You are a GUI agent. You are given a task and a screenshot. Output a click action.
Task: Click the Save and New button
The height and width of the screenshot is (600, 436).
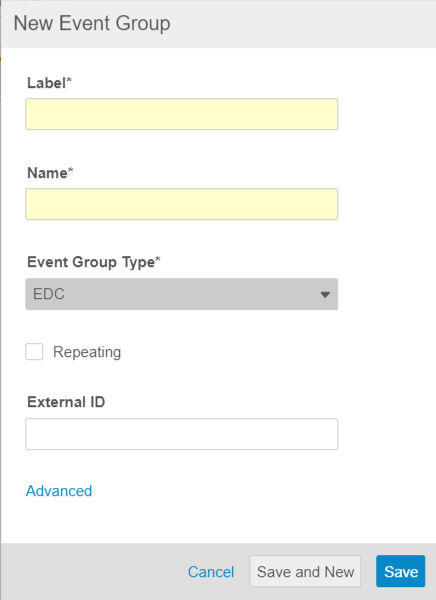305,571
